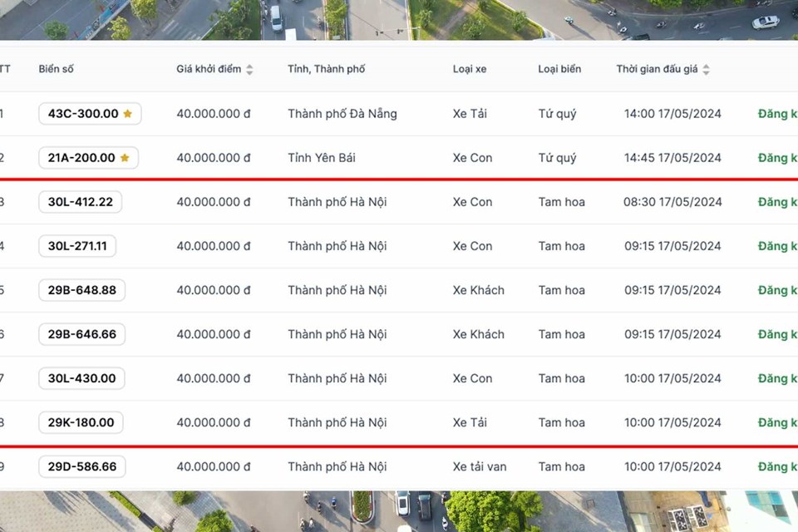This screenshot has width=798, height=532.
Task: Click the Loại xe column header
Action: click(470, 69)
